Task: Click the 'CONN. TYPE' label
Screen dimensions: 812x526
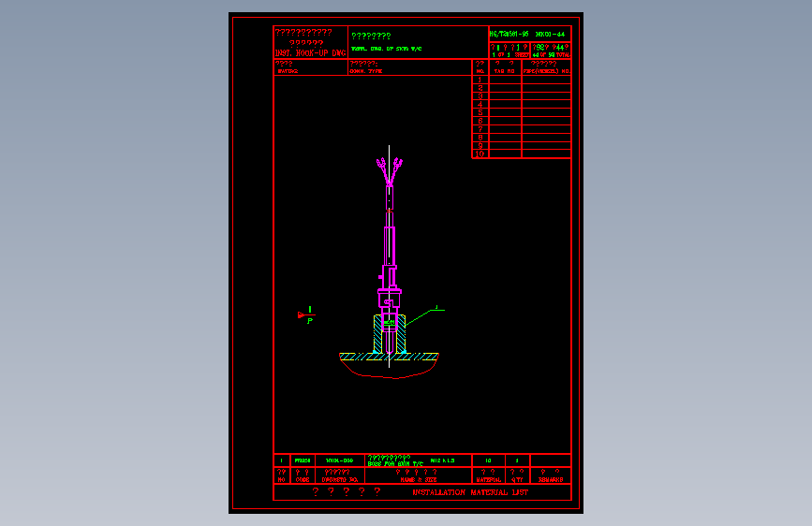Action: pyautogui.click(x=365, y=71)
